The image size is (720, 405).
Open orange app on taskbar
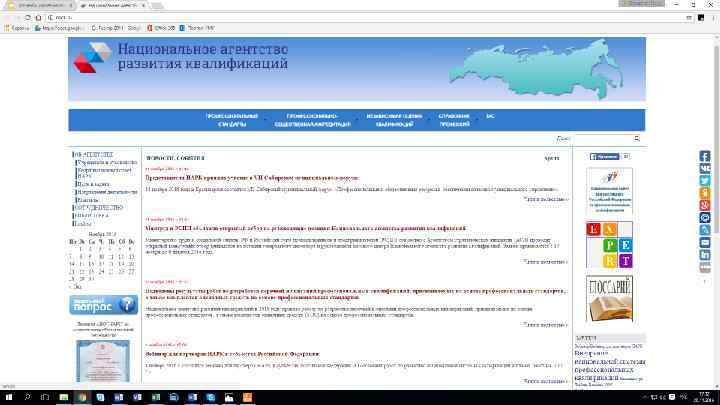[247, 397]
